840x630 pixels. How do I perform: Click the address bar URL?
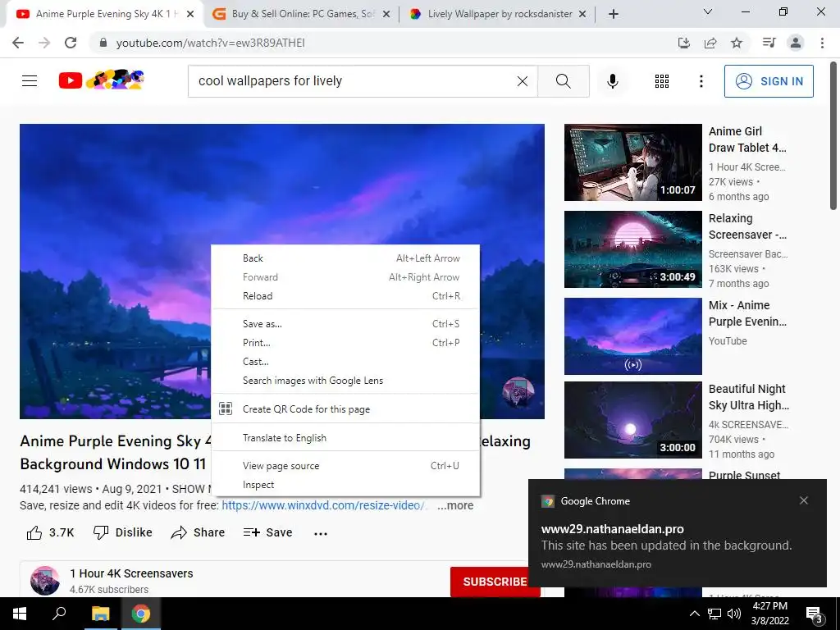211,43
